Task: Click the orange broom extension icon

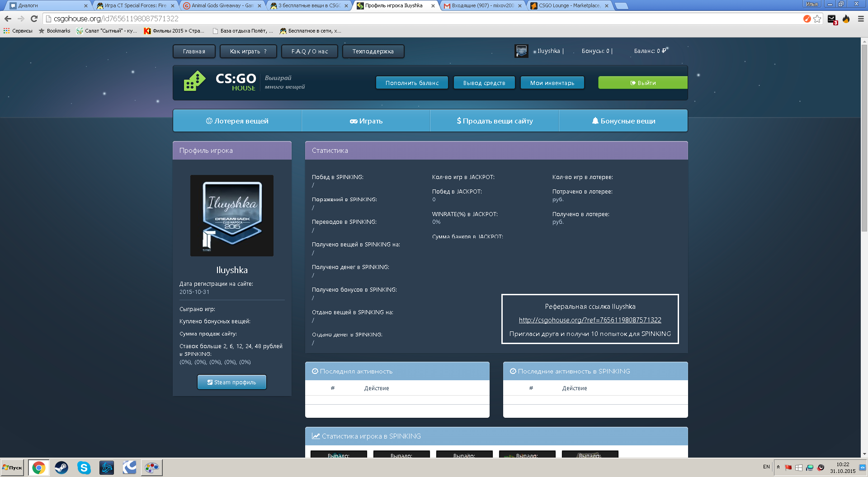Action: point(807,19)
